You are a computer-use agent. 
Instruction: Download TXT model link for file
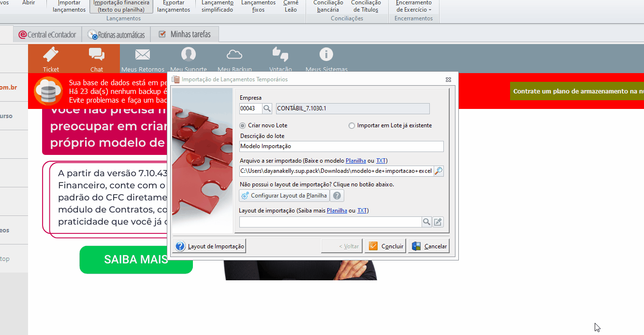[381, 161]
